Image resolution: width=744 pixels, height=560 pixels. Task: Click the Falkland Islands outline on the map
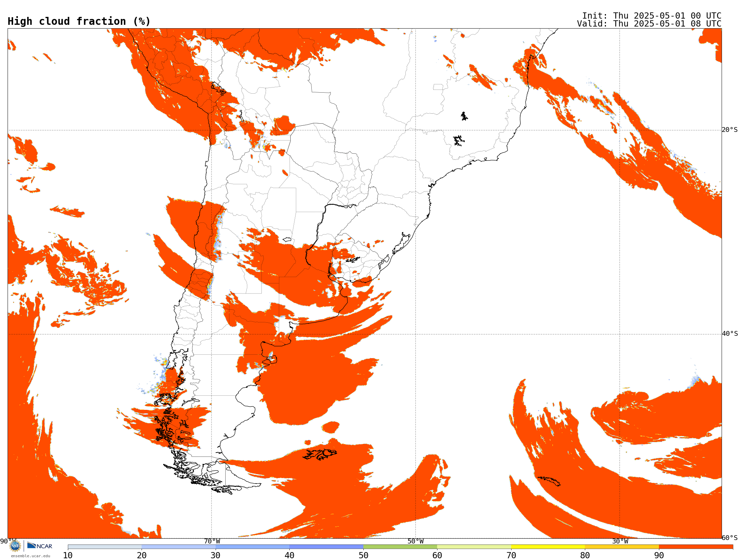tap(320, 454)
